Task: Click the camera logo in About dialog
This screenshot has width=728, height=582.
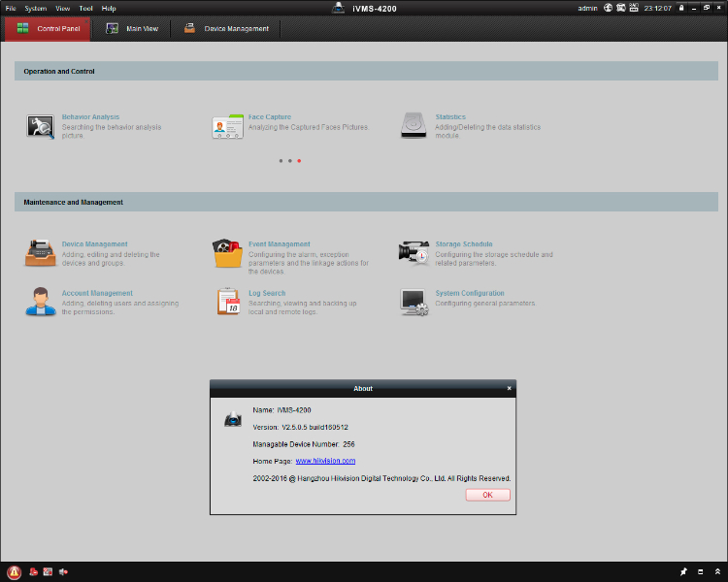Action: click(x=233, y=419)
